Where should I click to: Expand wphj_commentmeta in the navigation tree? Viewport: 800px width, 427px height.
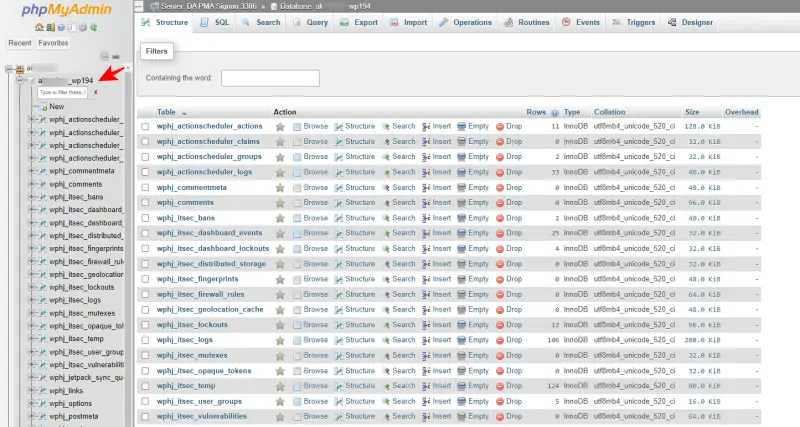(x=32, y=171)
